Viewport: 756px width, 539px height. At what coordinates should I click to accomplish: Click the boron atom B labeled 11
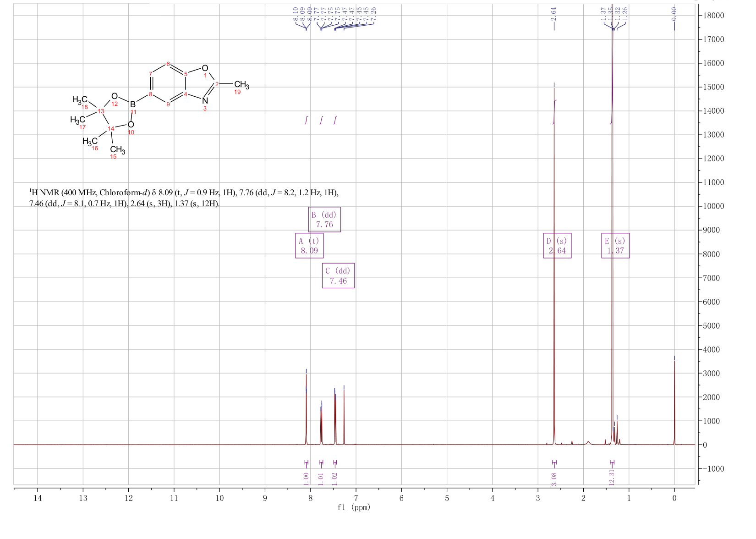click(133, 104)
